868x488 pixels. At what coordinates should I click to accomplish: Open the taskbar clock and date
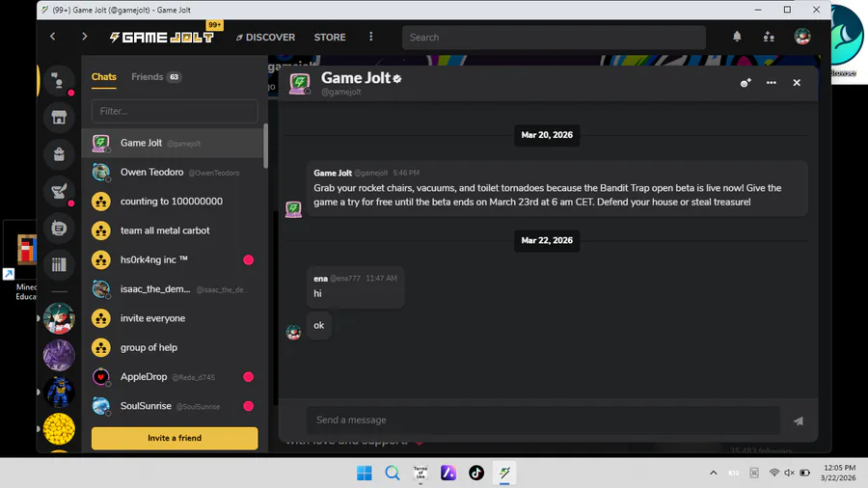pos(839,473)
